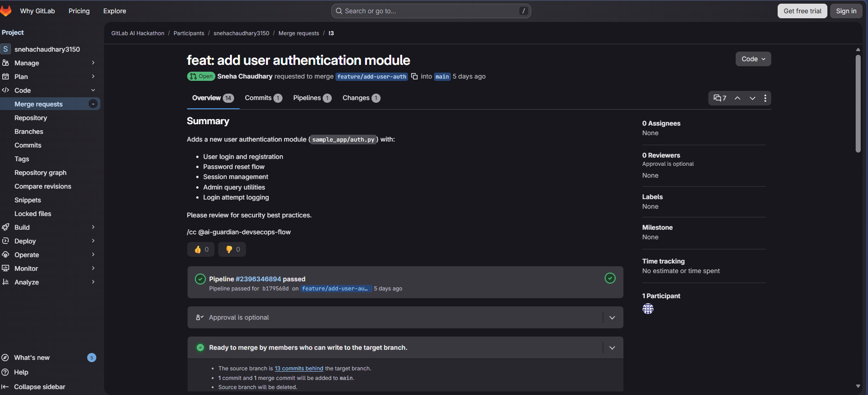The height and width of the screenshot is (395, 868).
Task: Collapse the Code section chevron
Action: (93, 90)
